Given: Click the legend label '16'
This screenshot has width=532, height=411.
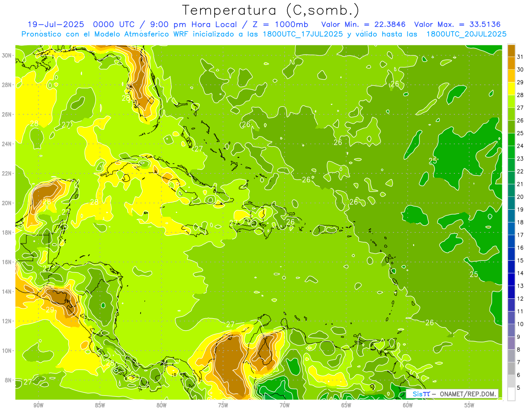Looking at the screenshot, I should click(520, 248).
